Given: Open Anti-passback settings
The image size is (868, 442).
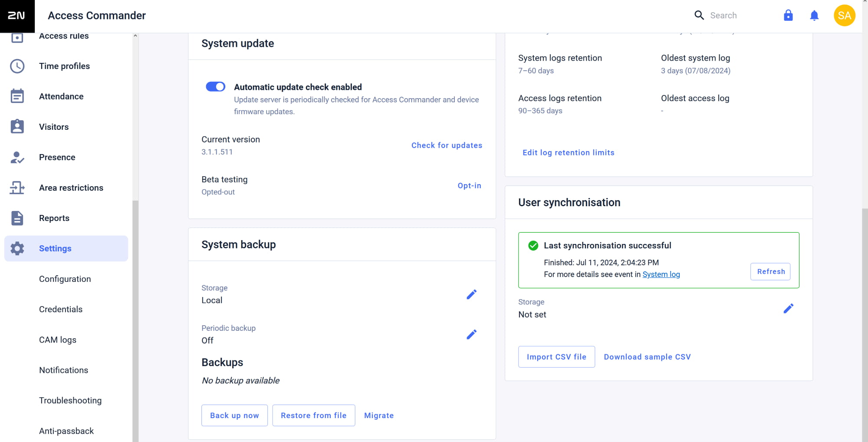Looking at the screenshot, I should pos(66,431).
